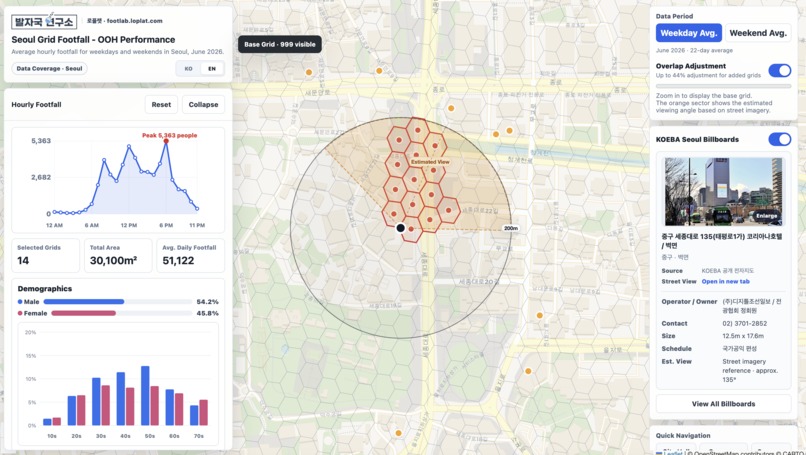Enlarge the billboard photo

pos(766,216)
